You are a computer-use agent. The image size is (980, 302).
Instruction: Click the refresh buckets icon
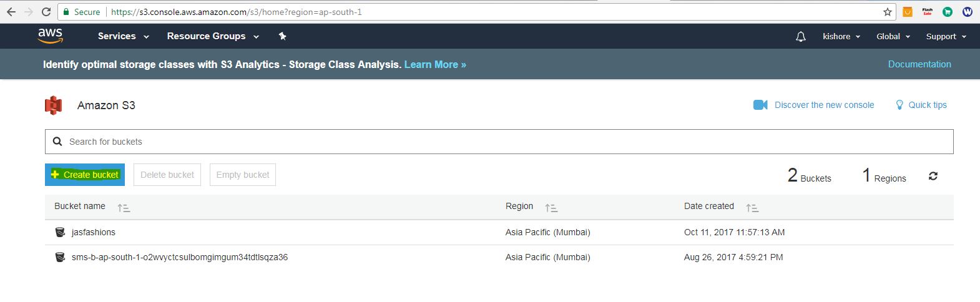pos(933,177)
